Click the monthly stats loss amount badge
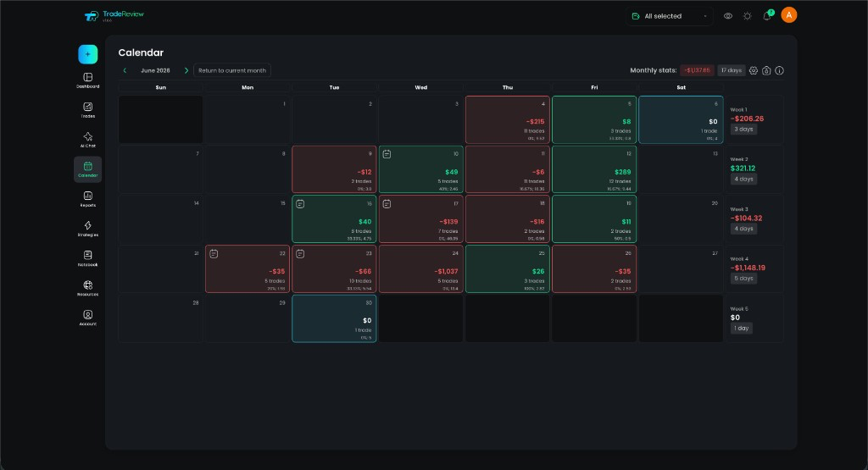This screenshot has height=470, width=868. [697, 70]
